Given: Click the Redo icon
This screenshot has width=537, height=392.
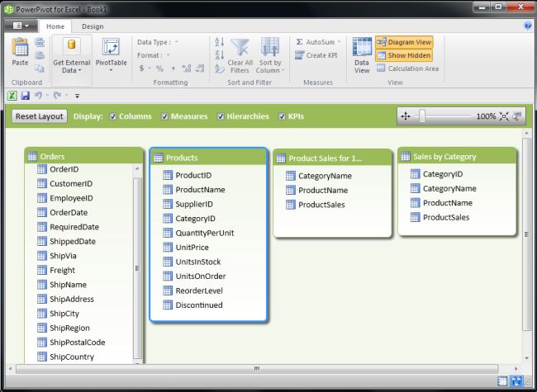Looking at the screenshot, I should click(57, 96).
